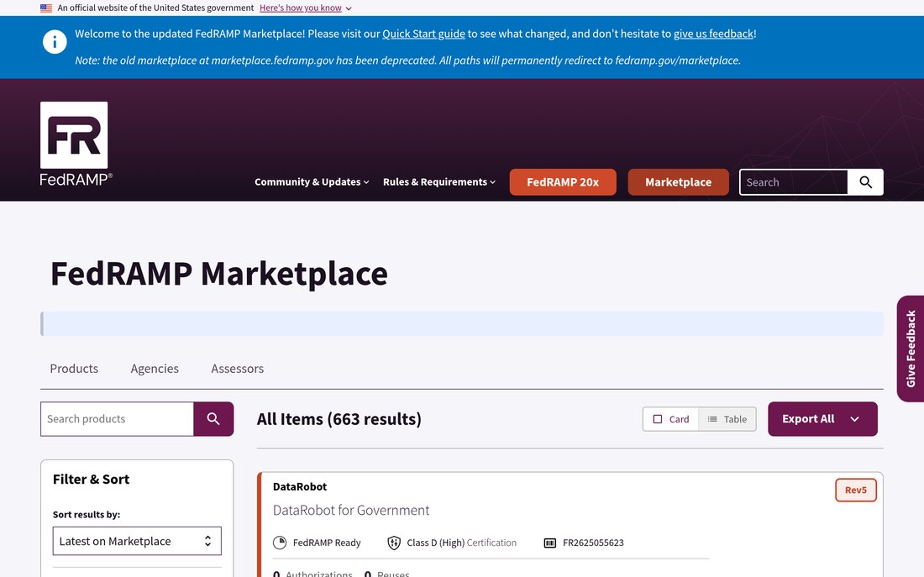Click the FedRAMP 20x button
This screenshot has height=577, width=924.
pyautogui.click(x=563, y=182)
